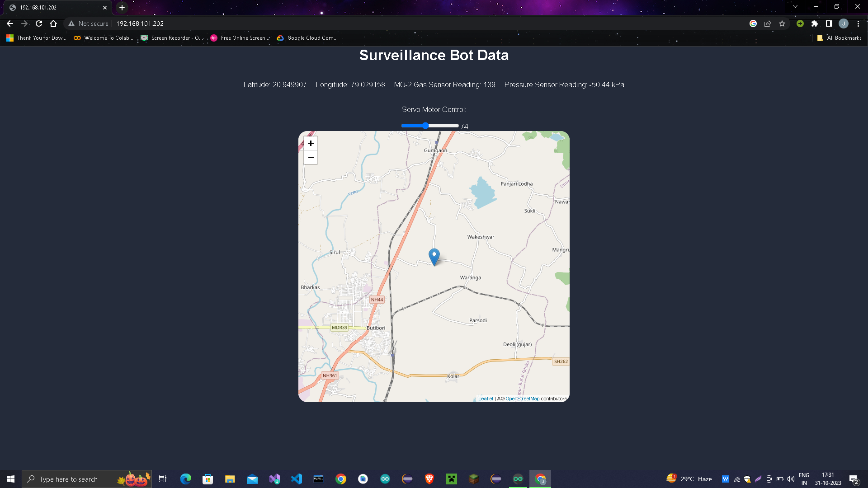Toggle the bookmark star for this page

[x=783, y=23]
